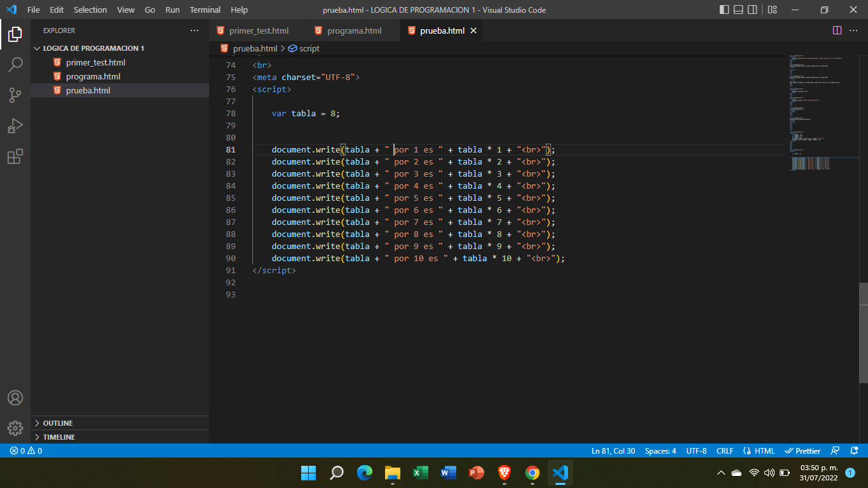The width and height of the screenshot is (868, 488).
Task: Open programa.html in the Explorer
Action: 119,76
